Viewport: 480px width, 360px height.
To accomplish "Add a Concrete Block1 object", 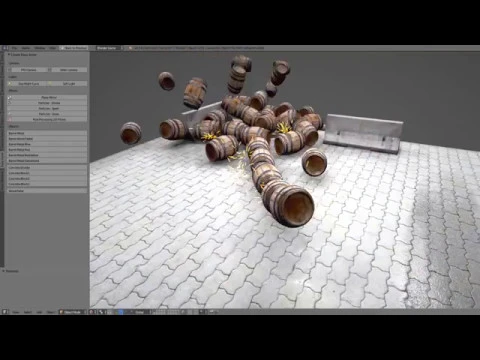I will coord(47,173).
